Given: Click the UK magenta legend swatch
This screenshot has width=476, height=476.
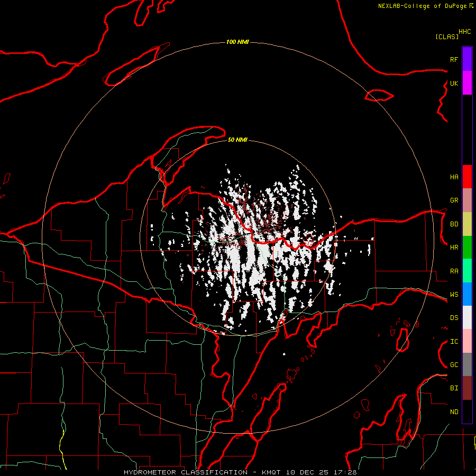Looking at the screenshot, I should tap(467, 83).
